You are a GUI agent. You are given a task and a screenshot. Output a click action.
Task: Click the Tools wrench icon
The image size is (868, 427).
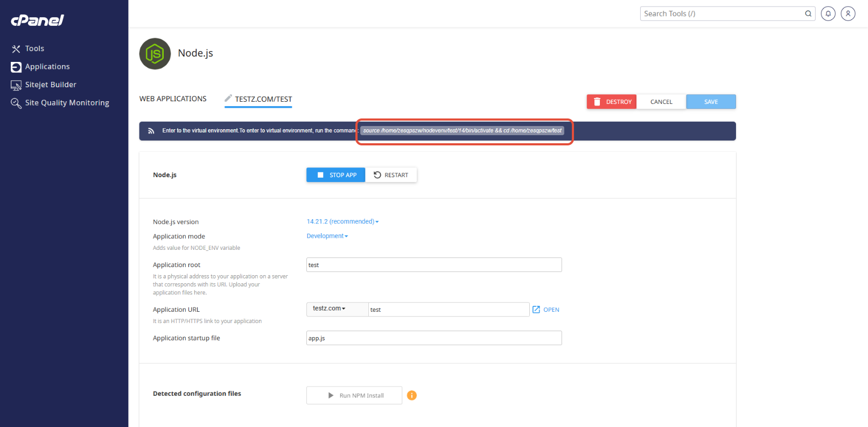click(16, 49)
